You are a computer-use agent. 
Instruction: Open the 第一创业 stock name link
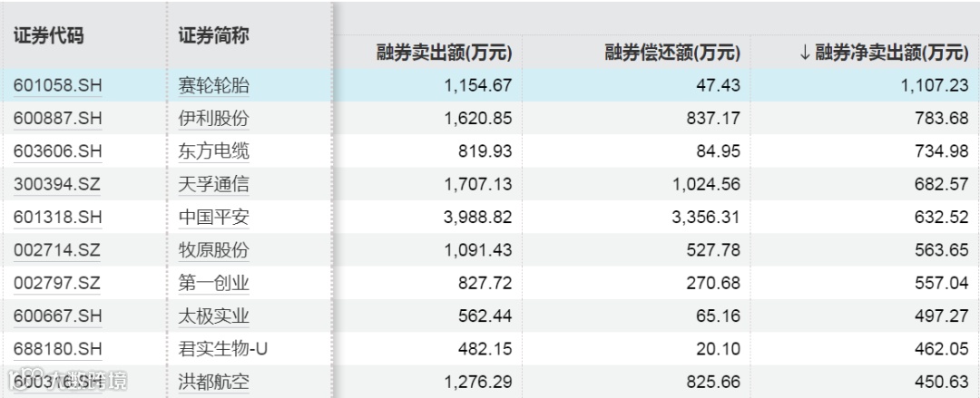(214, 284)
